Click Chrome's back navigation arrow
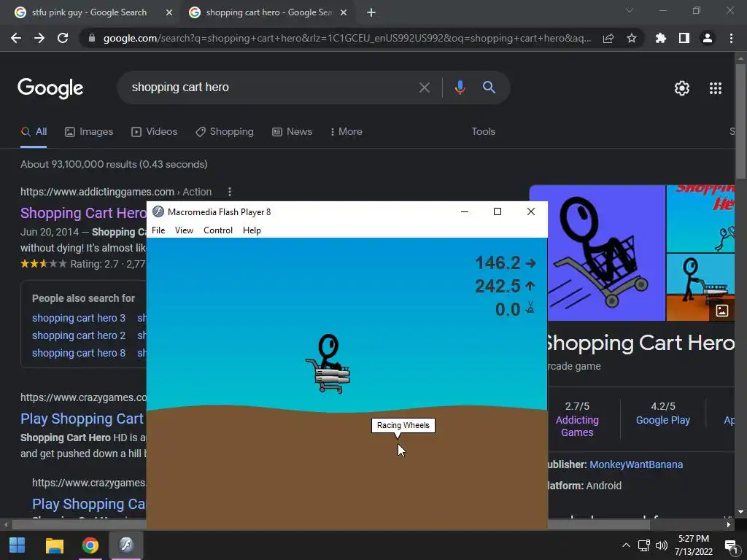The image size is (747, 560). pyautogui.click(x=16, y=38)
